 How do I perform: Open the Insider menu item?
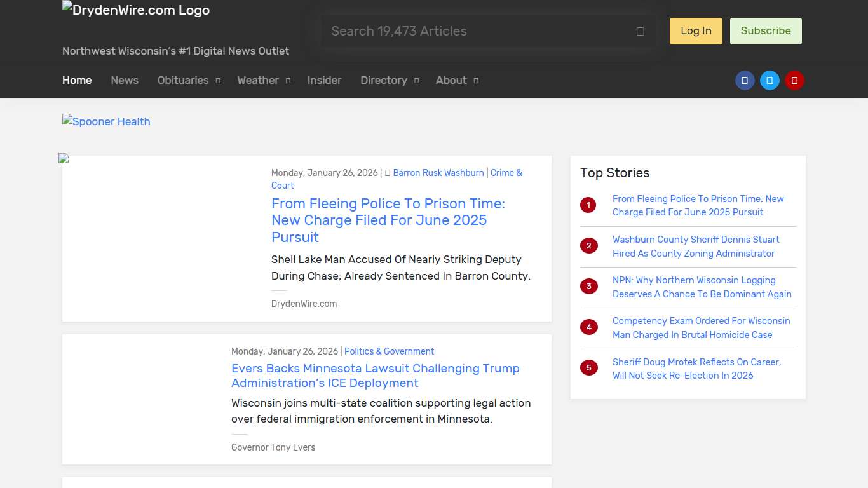(324, 81)
